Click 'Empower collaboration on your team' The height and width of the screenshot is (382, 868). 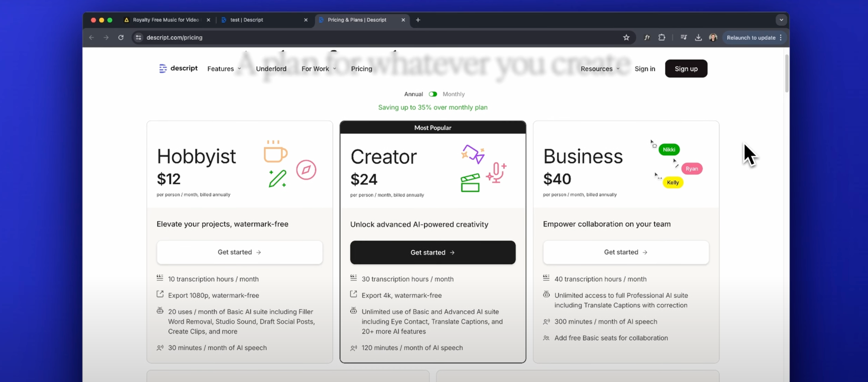pos(606,224)
